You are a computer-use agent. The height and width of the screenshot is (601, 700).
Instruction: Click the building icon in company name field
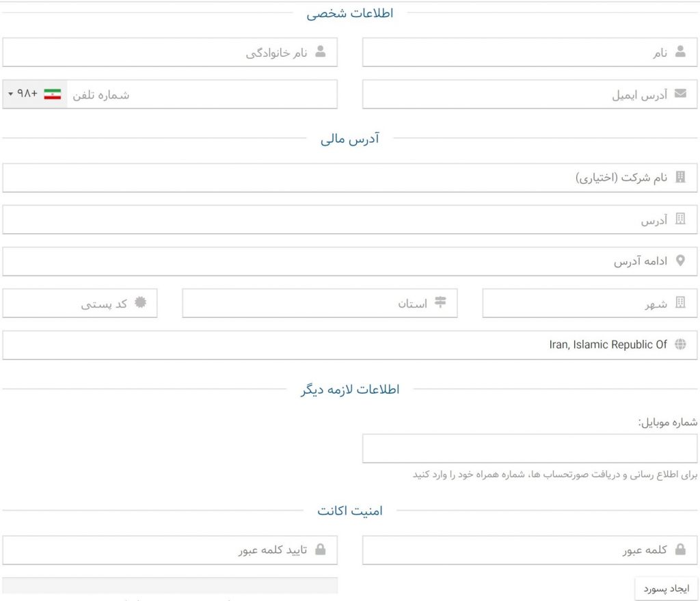(679, 178)
